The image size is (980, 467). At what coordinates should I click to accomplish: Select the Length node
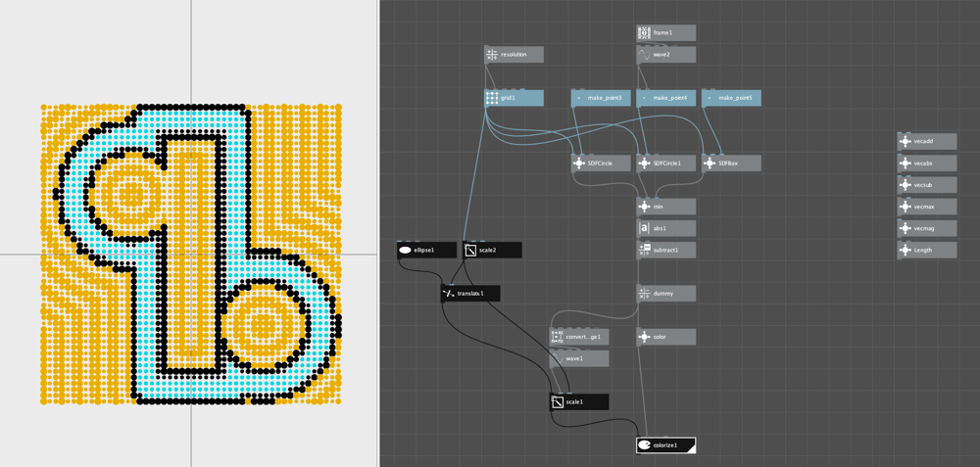[x=927, y=251]
